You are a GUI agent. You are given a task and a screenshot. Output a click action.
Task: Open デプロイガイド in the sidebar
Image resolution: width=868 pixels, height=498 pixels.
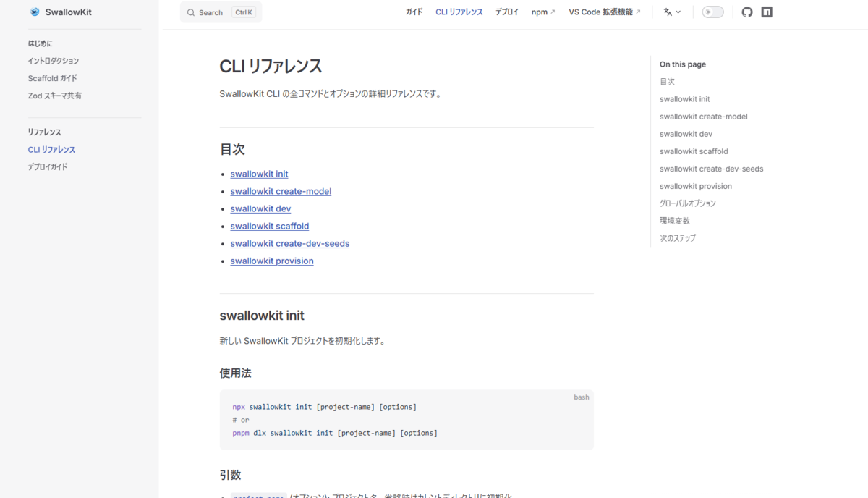pos(48,167)
